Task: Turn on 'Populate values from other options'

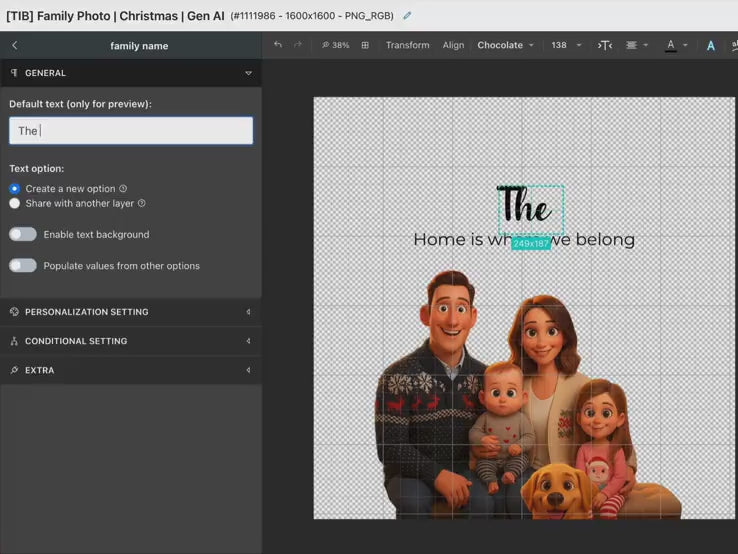Action: [23, 266]
